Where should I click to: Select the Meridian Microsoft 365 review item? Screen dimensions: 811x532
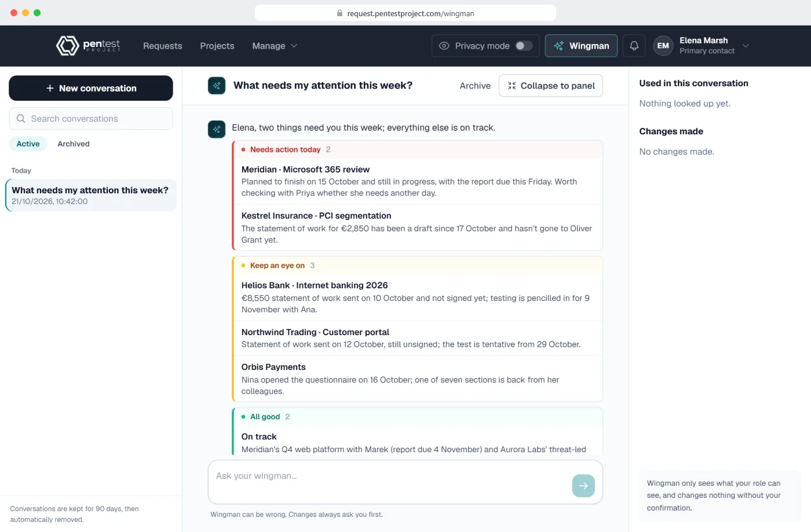coord(417,181)
